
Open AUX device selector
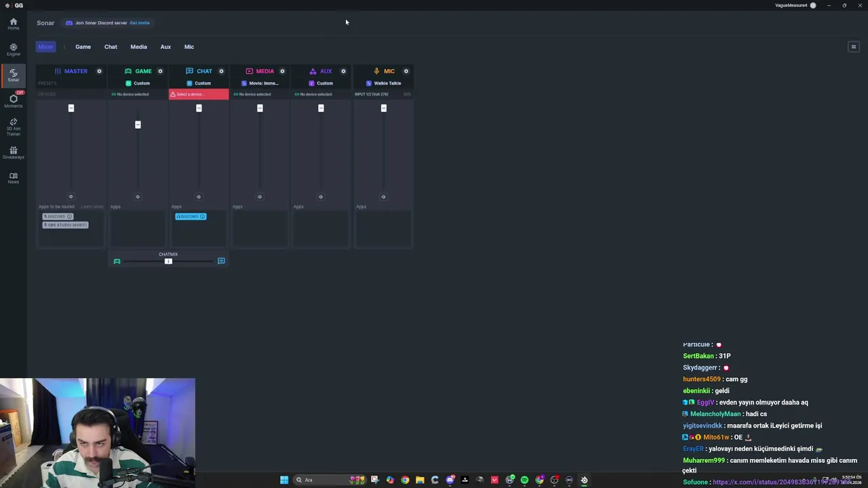pyautogui.click(x=321, y=94)
